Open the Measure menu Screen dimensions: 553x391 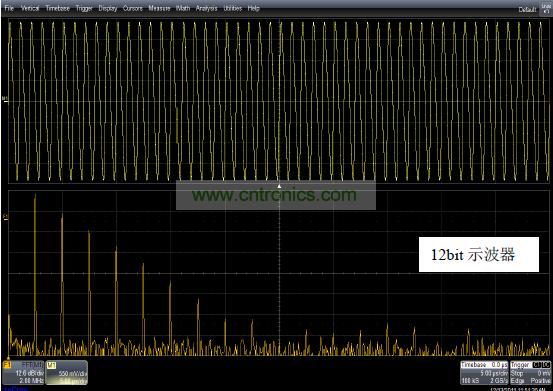159,8
